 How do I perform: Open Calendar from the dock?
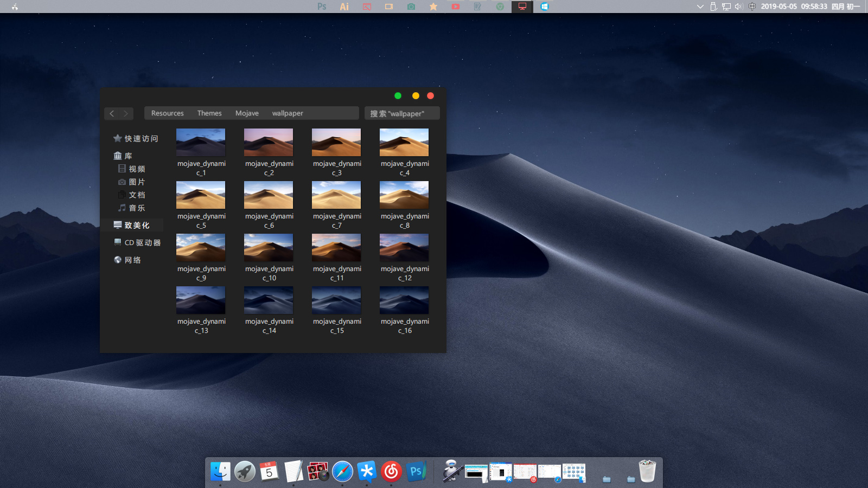[269, 472]
